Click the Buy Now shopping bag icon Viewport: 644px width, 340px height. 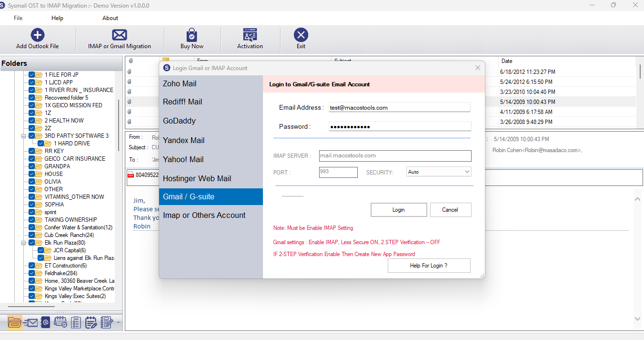pos(192,35)
